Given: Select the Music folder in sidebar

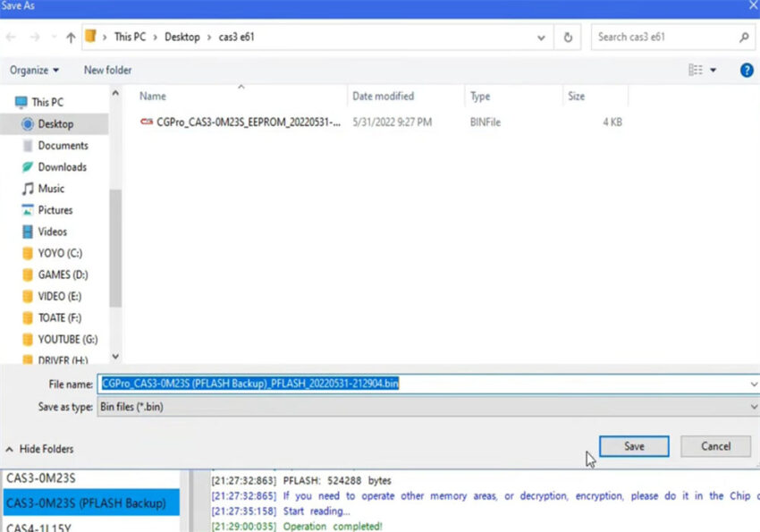Looking at the screenshot, I should (51, 189).
